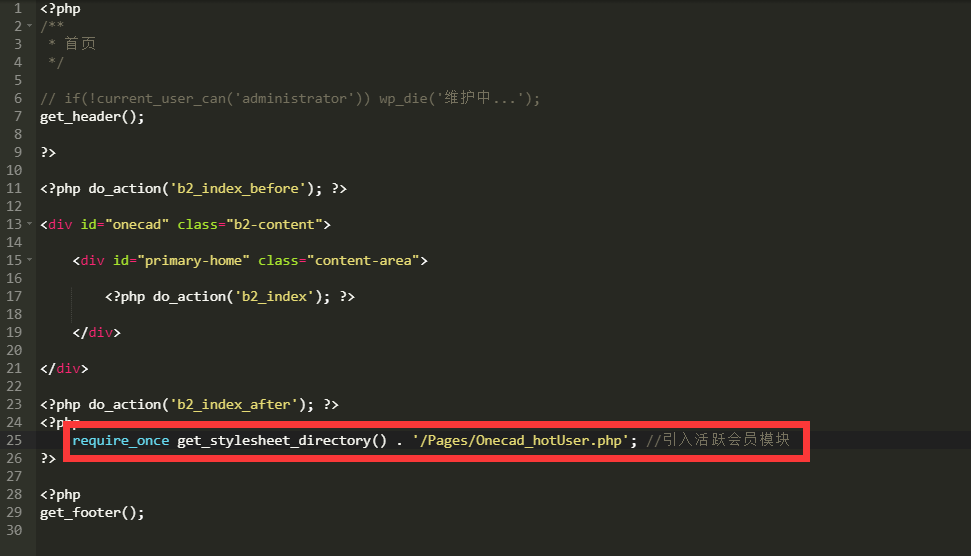Click the 'b2_index_after' string on line 23
The height and width of the screenshot is (556, 971).
point(233,404)
